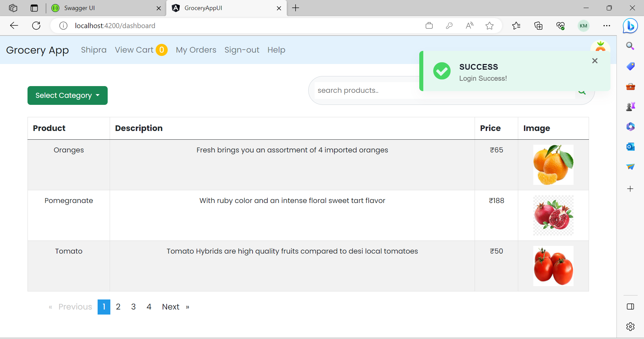Open browser Settings gear in sidebar

630,327
